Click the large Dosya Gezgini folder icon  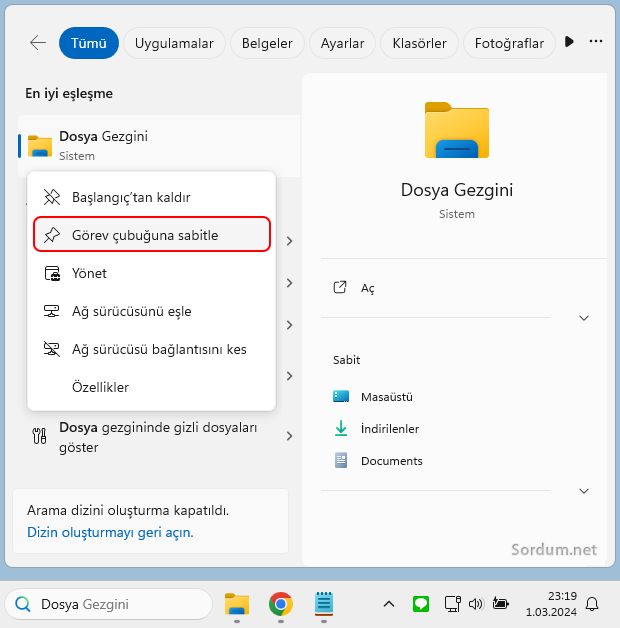(x=457, y=130)
